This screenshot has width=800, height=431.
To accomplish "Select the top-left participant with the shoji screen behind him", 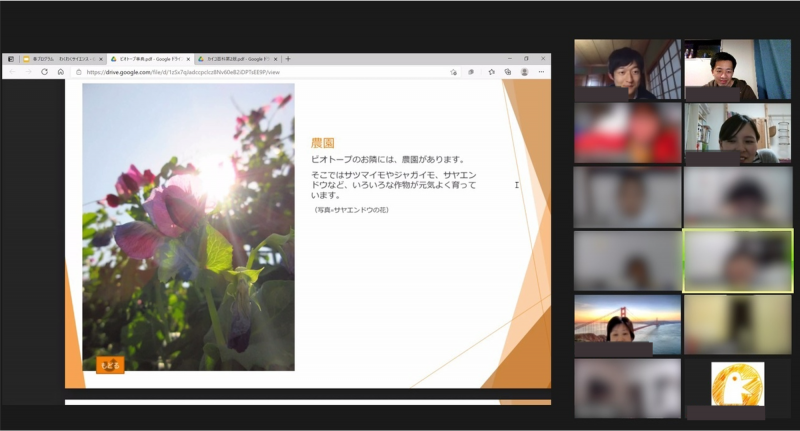I will [x=628, y=70].
